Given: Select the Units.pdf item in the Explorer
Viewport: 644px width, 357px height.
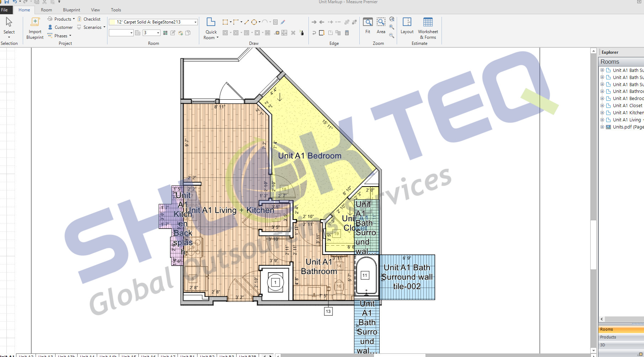Looking at the screenshot, I should tap(628, 127).
